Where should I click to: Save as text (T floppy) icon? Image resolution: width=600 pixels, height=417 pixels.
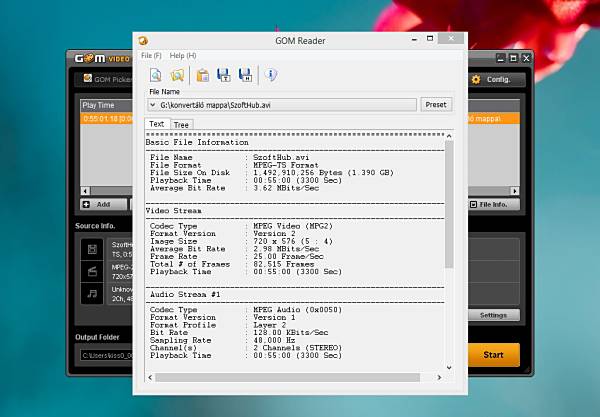224,75
